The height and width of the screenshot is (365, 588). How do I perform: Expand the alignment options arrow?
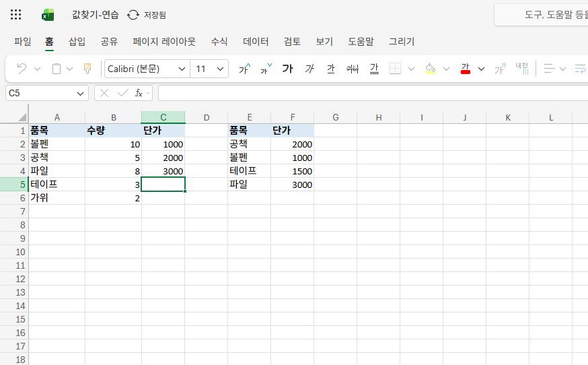tap(562, 69)
